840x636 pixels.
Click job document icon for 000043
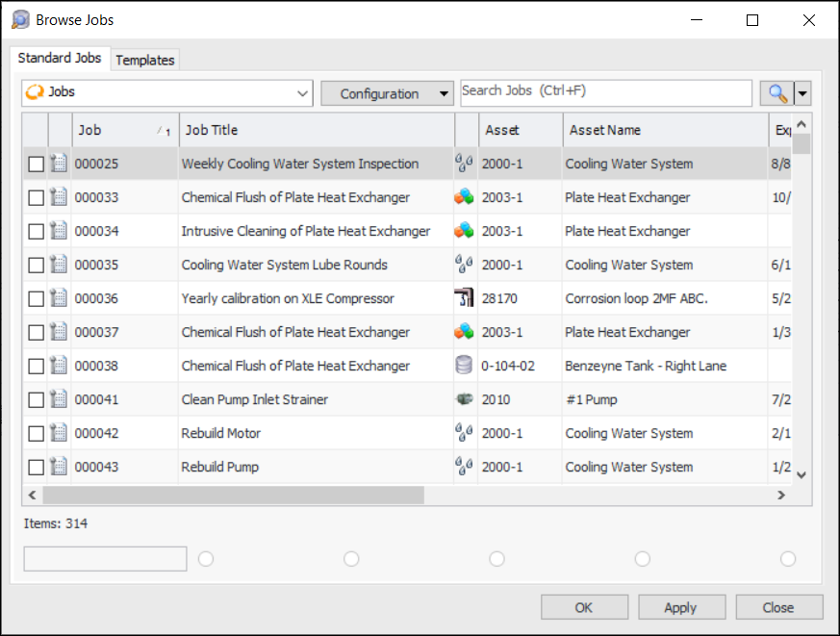[x=59, y=467]
